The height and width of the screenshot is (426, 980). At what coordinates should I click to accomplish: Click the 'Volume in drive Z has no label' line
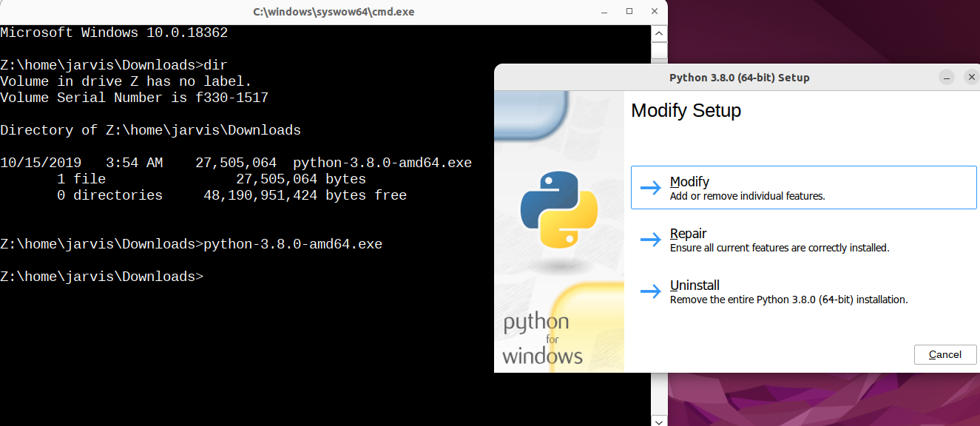[x=126, y=81]
